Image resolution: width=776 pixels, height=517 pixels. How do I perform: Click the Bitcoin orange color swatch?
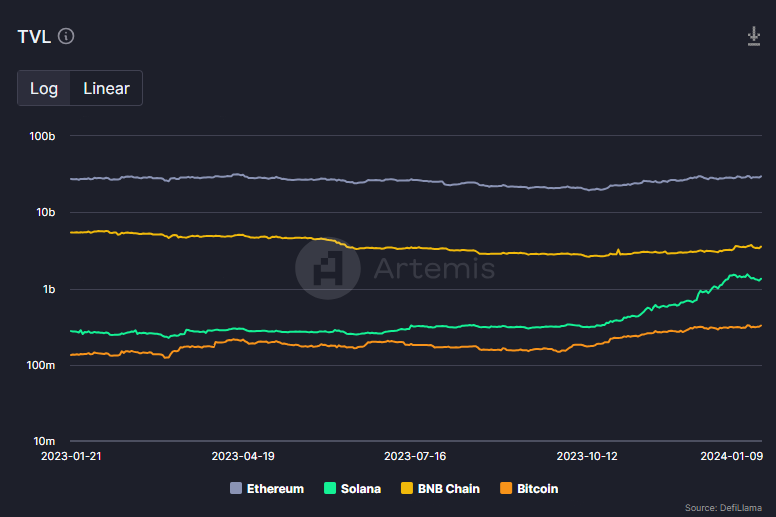tap(506, 488)
